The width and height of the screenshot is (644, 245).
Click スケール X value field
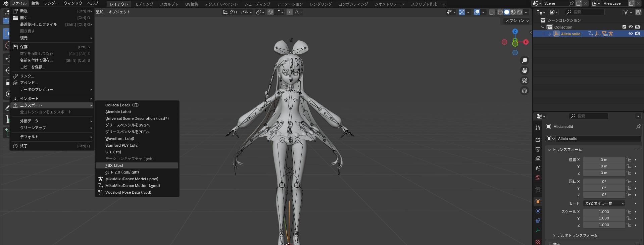coord(604,212)
